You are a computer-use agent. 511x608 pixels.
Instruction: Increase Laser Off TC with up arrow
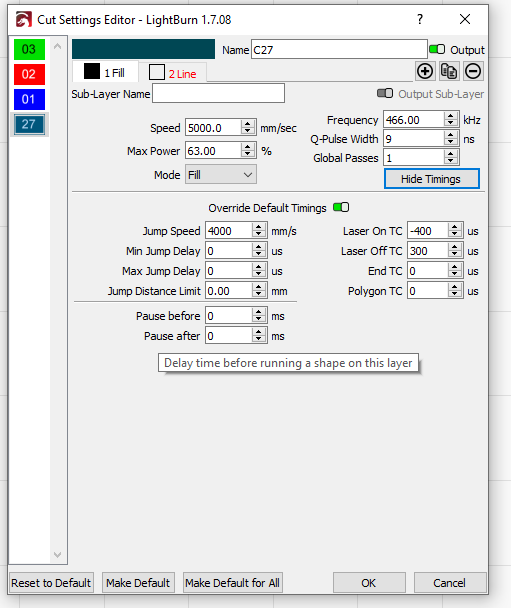tap(454, 247)
